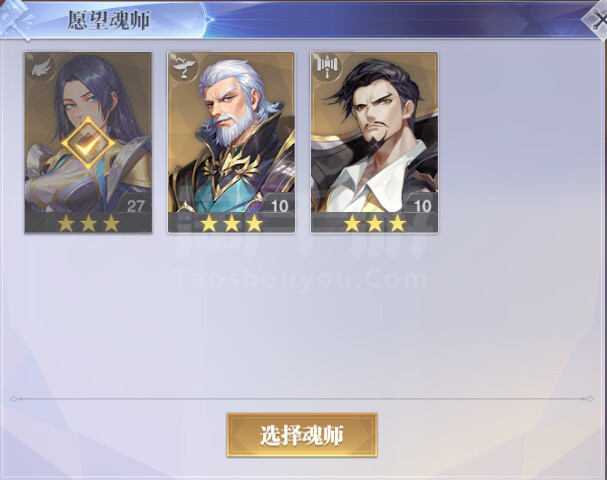Image resolution: width=607 pixels, height=480 pixels.
Task: Click the wing class icon on first card
Action: tap(40, 68)
